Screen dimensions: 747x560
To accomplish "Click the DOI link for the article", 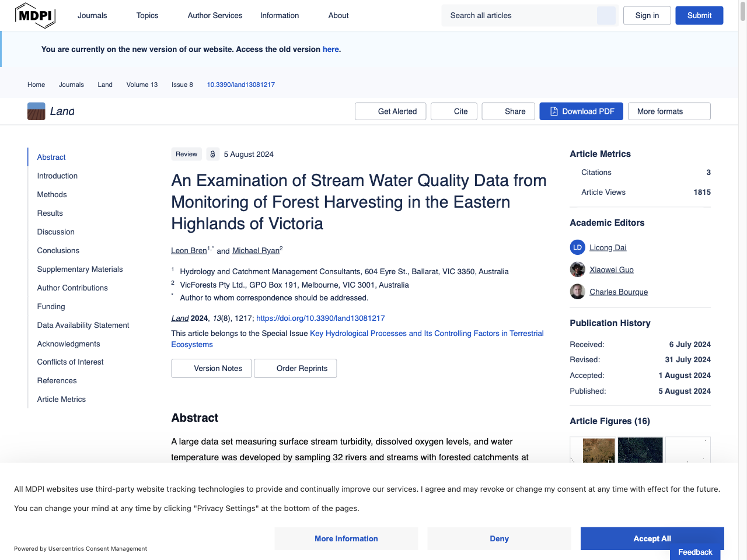I will coord(320,318).
